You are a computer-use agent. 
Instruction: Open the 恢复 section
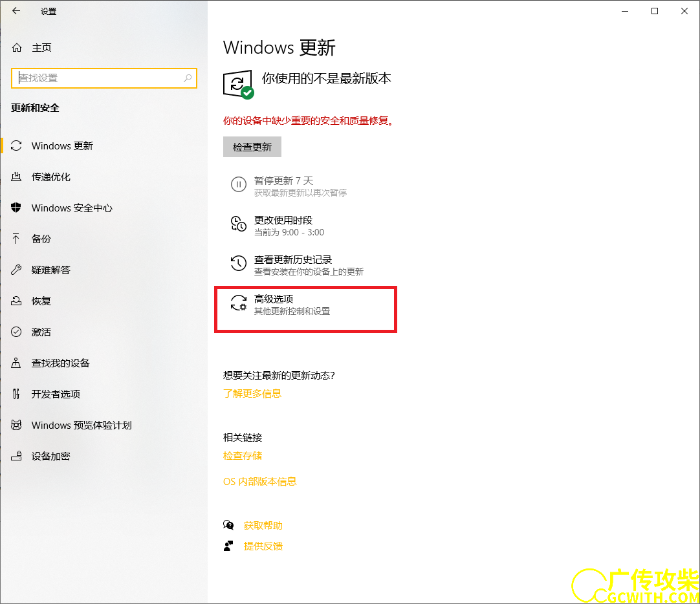(x=104, y=301)
